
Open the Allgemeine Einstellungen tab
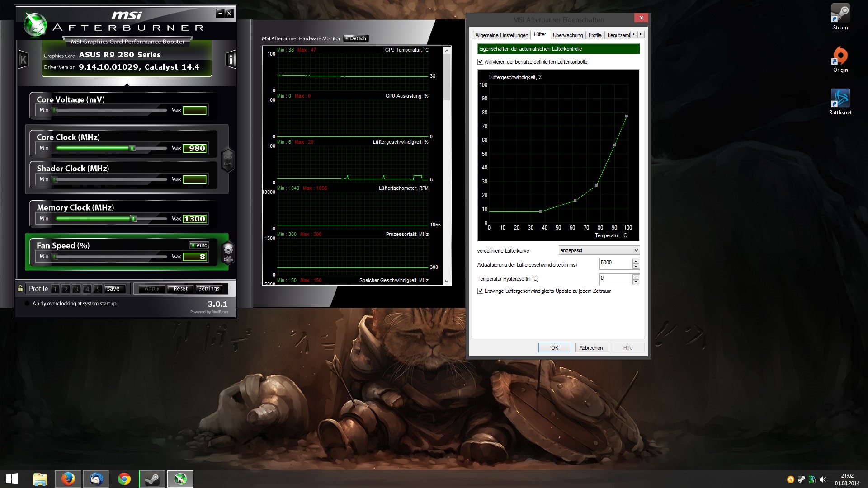(x=501, y=35)
